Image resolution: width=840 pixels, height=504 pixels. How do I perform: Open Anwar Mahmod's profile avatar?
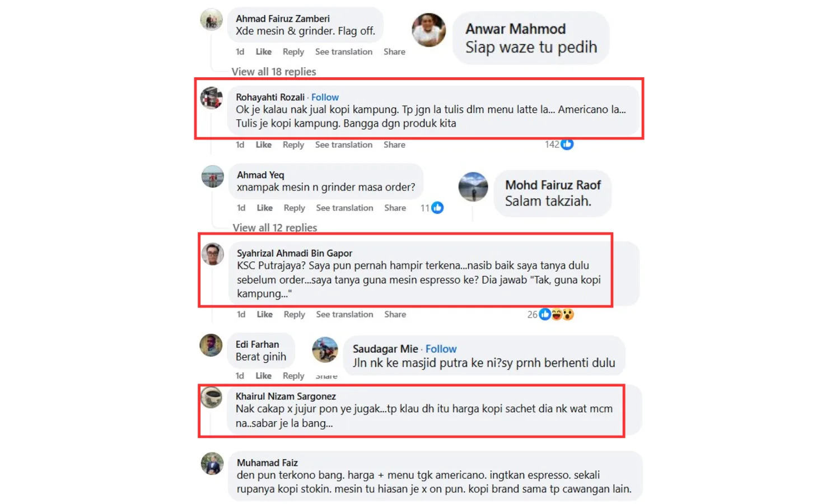click(429, 30)
